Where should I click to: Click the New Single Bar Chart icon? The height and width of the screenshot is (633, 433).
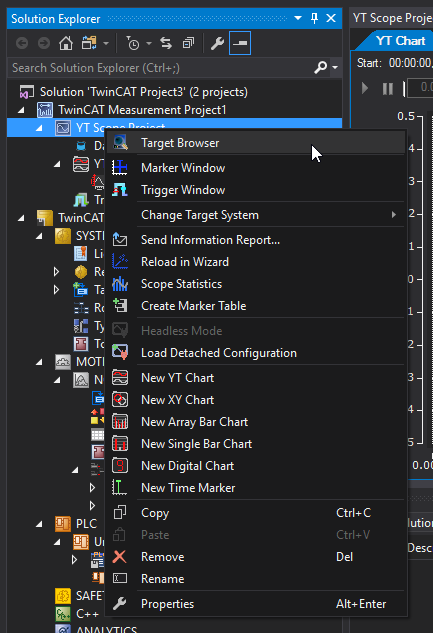click(x=120, y=444)
